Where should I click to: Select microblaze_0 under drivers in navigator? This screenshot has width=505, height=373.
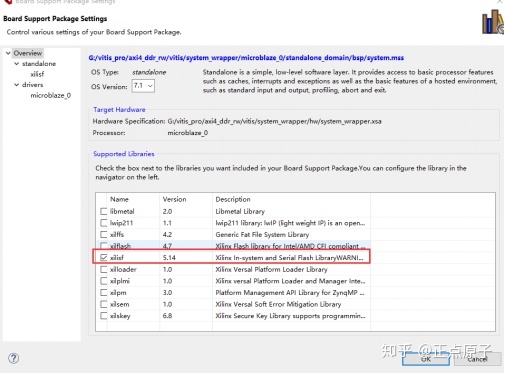(x=51, y=95)
